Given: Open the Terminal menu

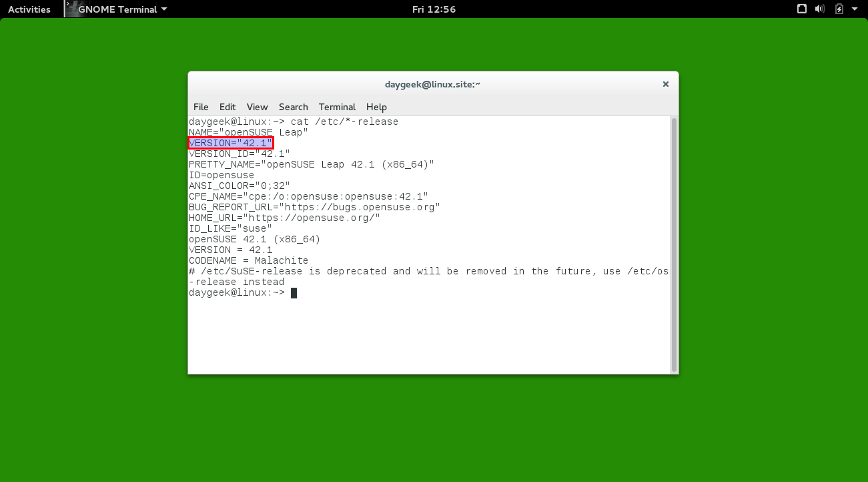Looking at the screenshot, I should coord(337,107).
